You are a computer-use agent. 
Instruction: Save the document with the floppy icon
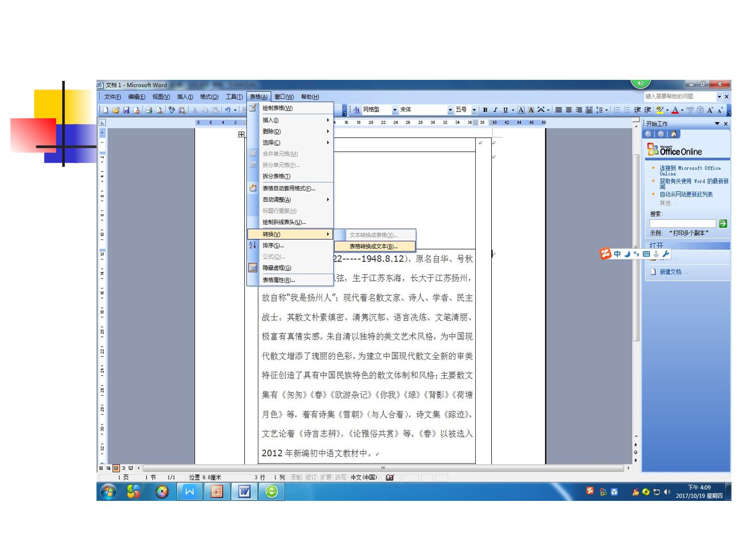tap(126, 110)
